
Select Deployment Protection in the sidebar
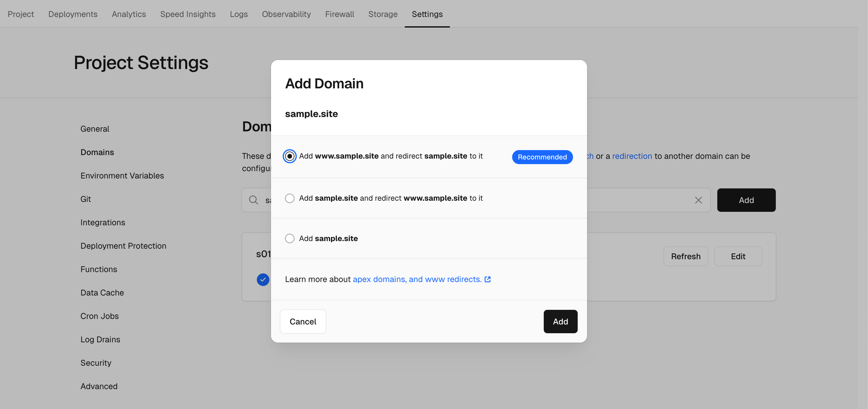coord(123,246)
